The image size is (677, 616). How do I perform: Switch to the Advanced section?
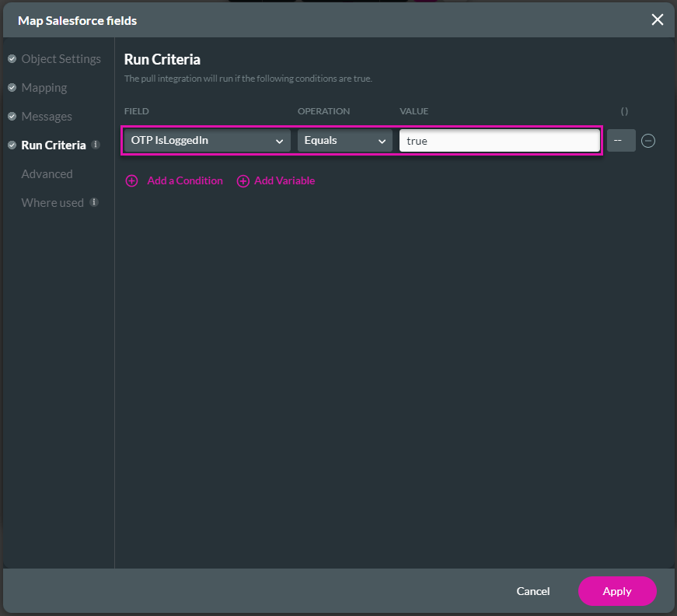[x=47, y=173]
